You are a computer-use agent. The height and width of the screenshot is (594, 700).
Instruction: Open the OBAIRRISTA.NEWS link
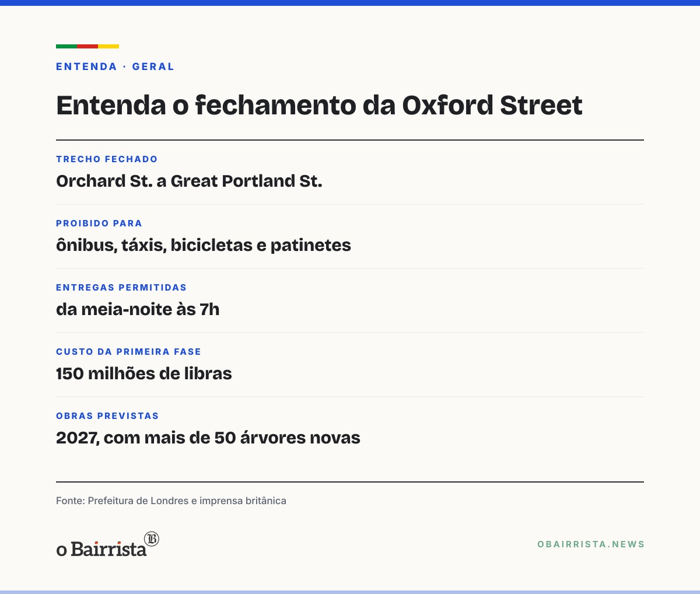591,544
